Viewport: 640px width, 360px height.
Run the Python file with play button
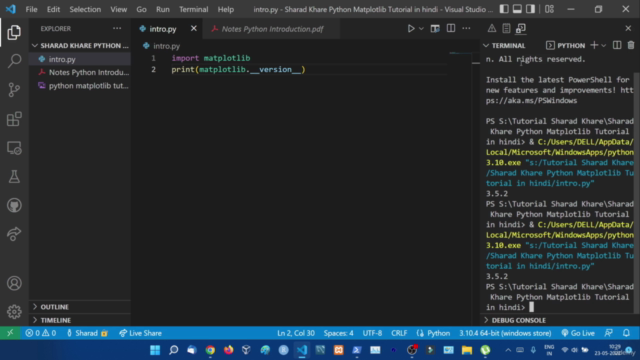[x=411, y=29]
